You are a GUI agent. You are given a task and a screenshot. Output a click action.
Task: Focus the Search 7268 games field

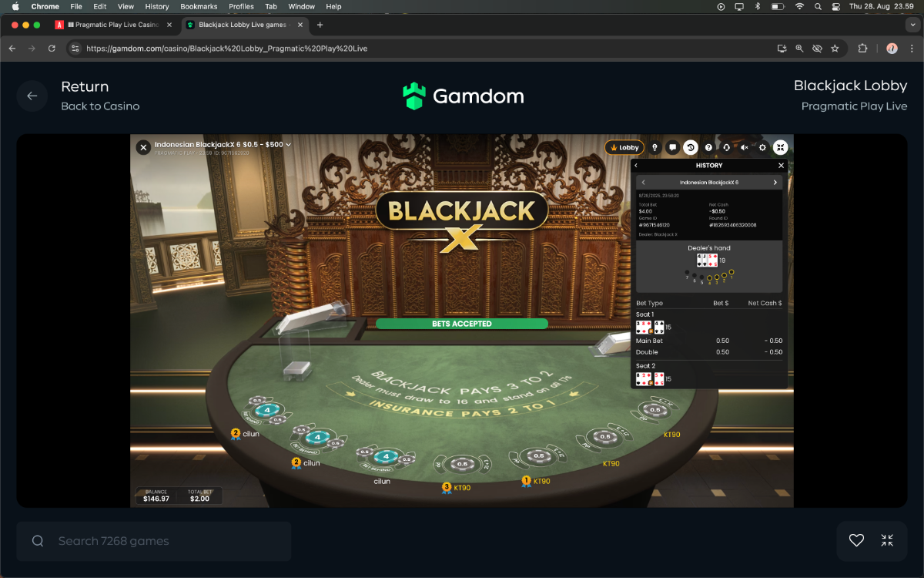[x=154, y=541]
